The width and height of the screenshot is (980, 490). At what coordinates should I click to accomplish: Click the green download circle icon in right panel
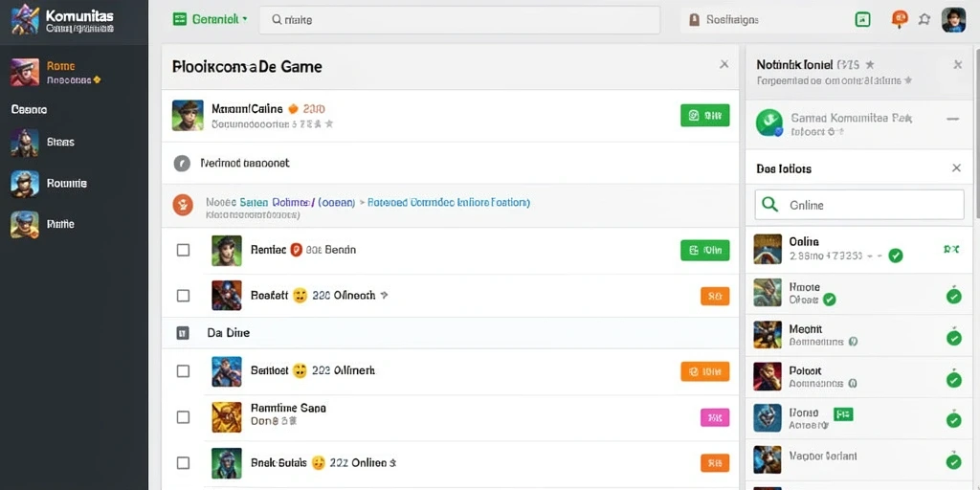(768, 122)
